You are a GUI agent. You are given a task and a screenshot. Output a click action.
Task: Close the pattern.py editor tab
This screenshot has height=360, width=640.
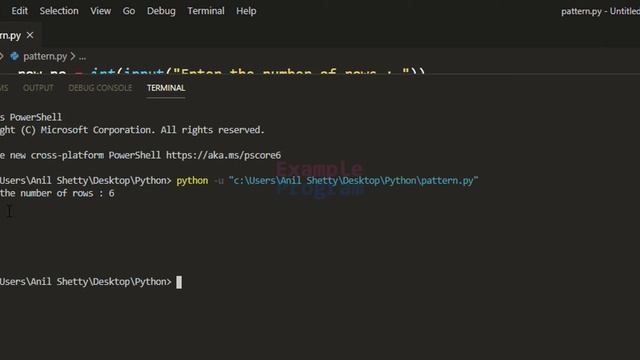(30, 36)
